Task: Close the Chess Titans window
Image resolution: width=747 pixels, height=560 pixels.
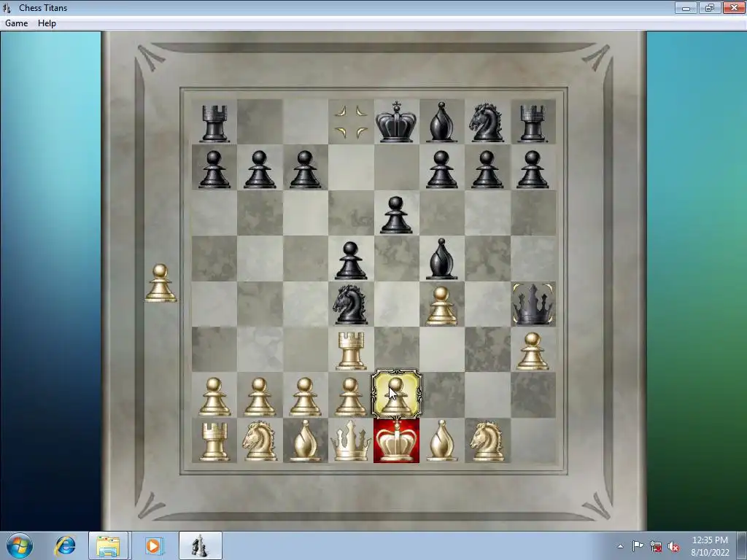Action: tap(734, 7)
